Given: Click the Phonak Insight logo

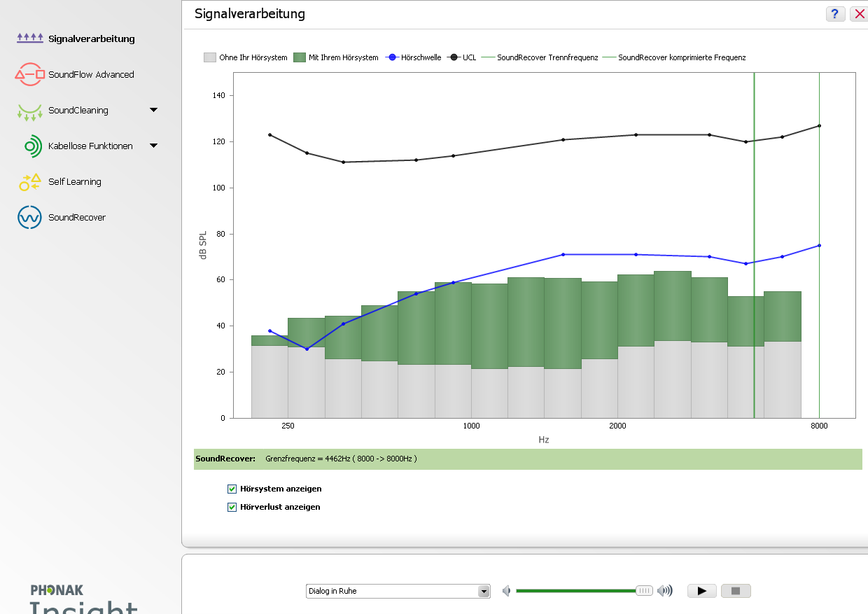Looking at the screenshot, I should point(84,599).
